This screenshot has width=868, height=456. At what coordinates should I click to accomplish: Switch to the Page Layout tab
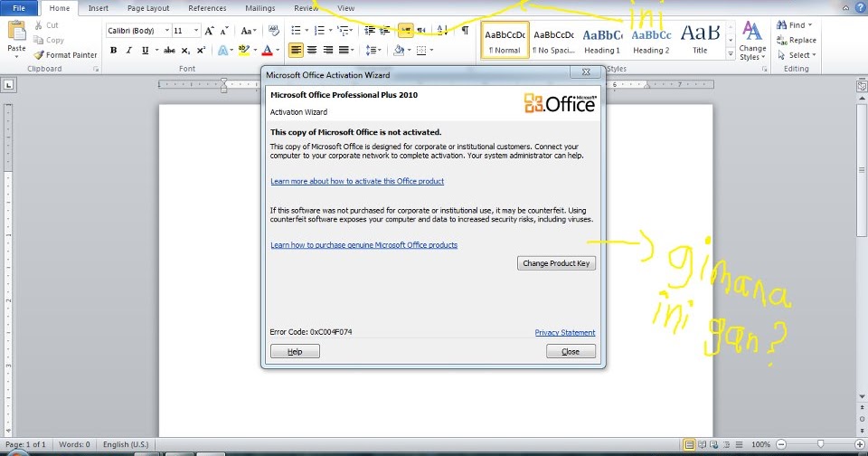pyautogui.click(x=148, y=8)
